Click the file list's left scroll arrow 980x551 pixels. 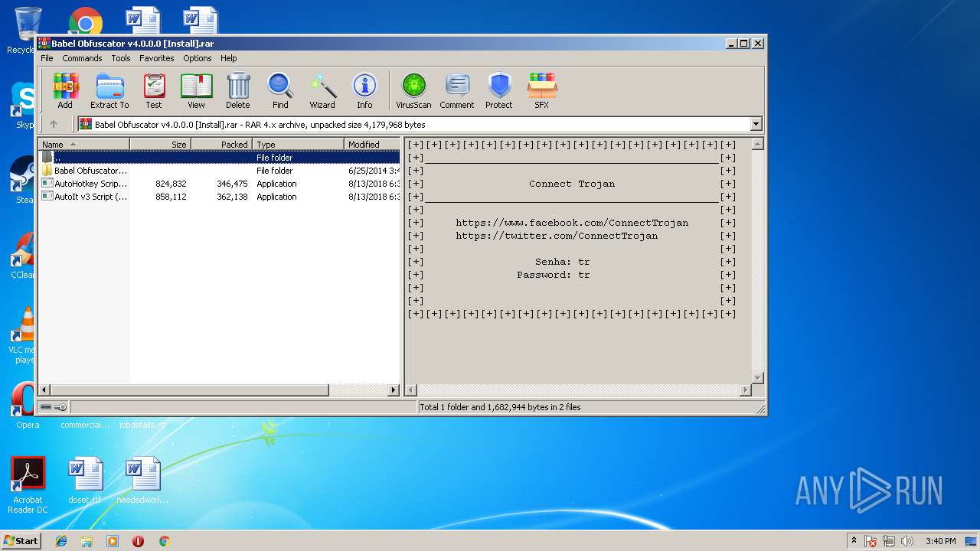pyautogui.click(x=44, y=390)
